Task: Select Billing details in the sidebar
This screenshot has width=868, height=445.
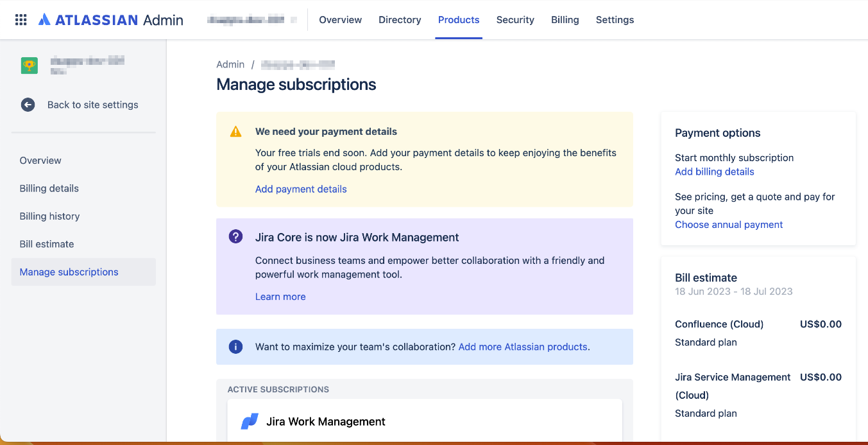Action: point(49,188)
